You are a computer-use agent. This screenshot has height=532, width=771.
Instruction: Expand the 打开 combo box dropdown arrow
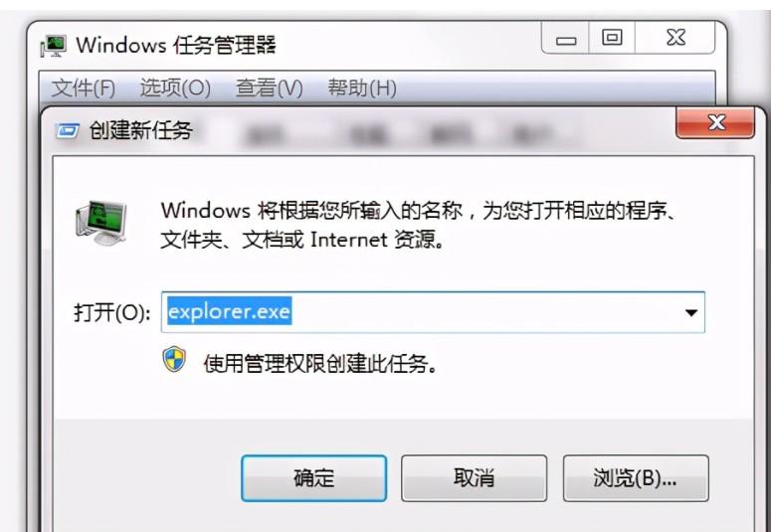click(690, 312)
